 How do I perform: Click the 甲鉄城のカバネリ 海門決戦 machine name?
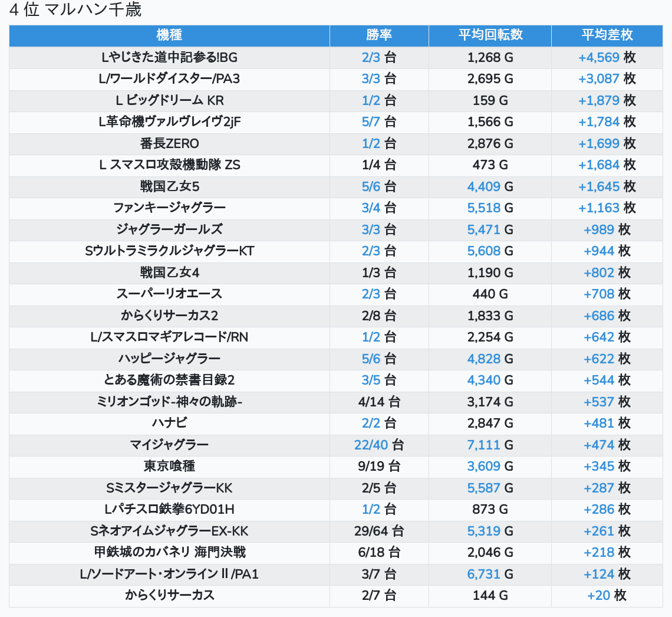(x=169, y=553)
